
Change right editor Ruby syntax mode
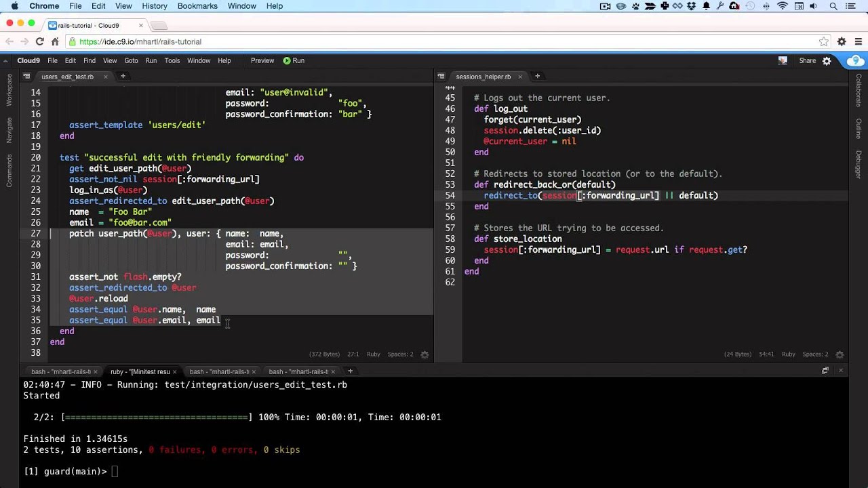point(788,354)
